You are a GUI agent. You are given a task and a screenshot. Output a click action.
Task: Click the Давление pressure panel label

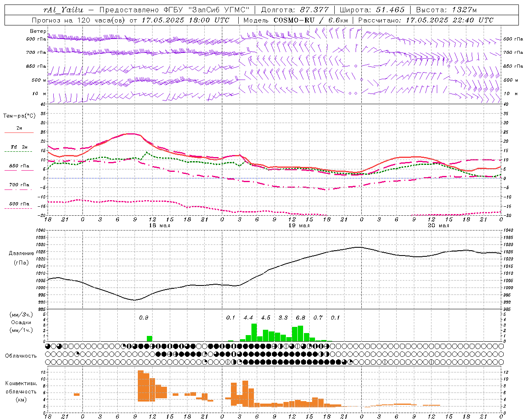(x=21, y=253)
